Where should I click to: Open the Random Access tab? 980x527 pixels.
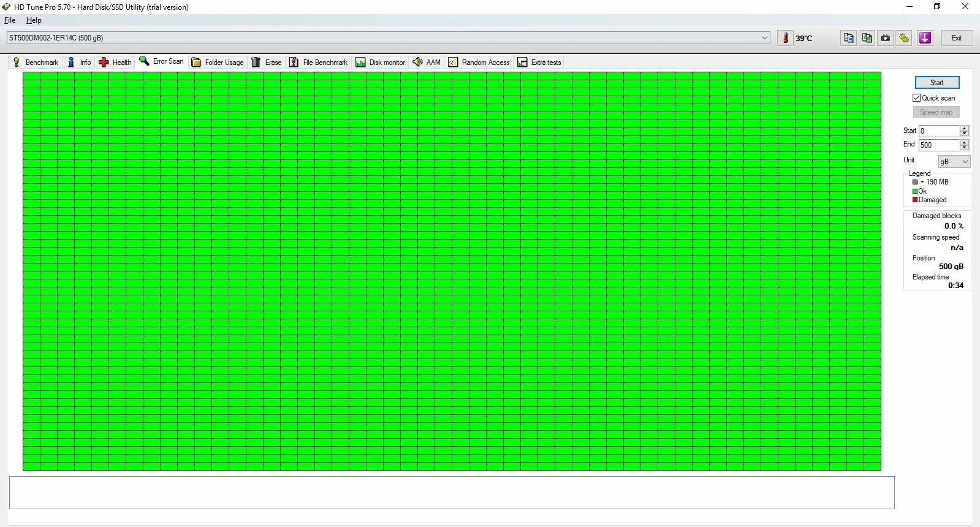479,62
